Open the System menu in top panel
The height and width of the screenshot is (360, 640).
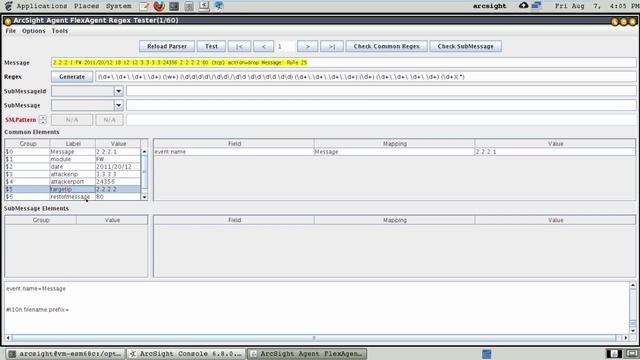point(118,6)
